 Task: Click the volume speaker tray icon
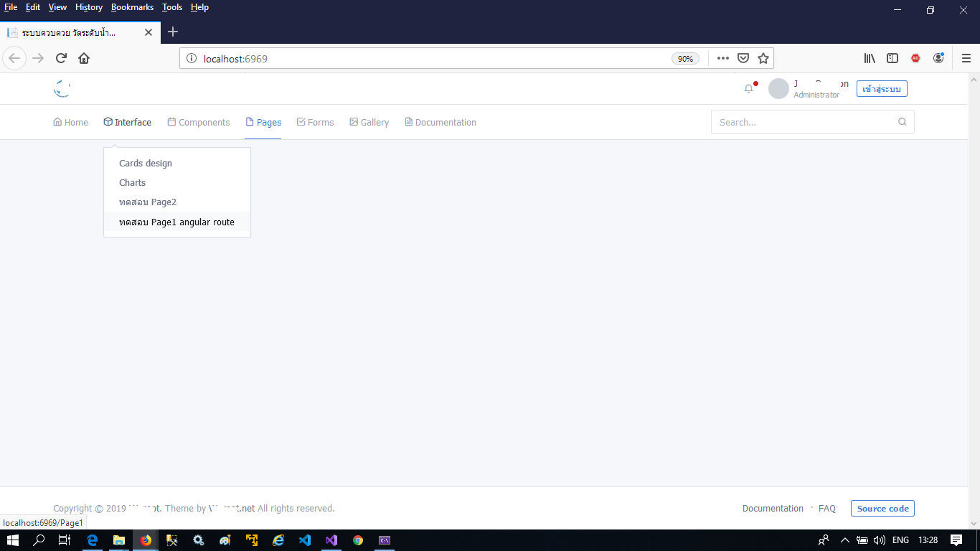[880, 540]
